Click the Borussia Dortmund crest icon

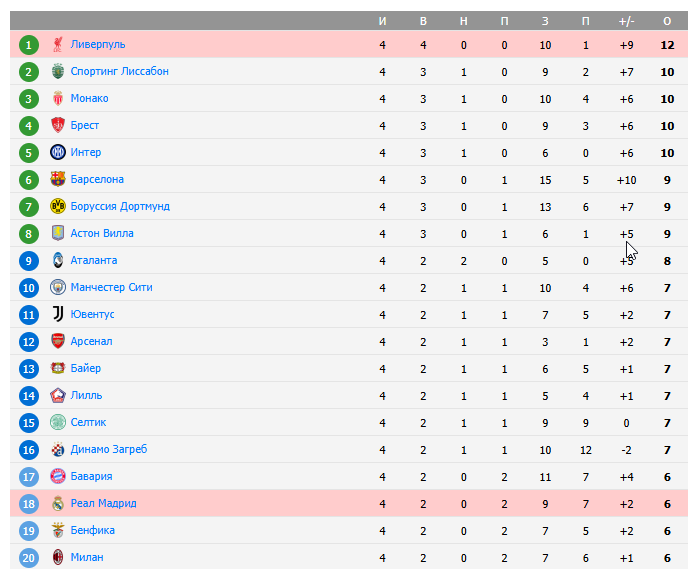pyautogui.click(x=58, y=206)
